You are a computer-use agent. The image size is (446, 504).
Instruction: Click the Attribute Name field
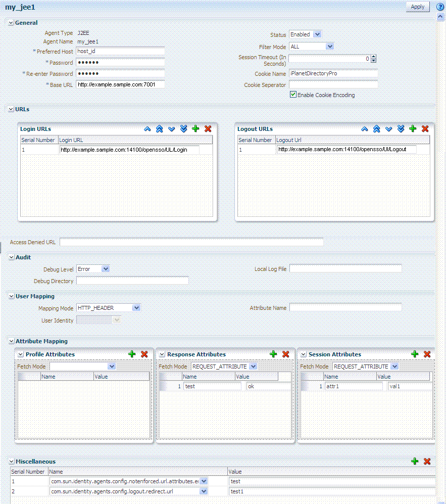(x=345, y=308)
